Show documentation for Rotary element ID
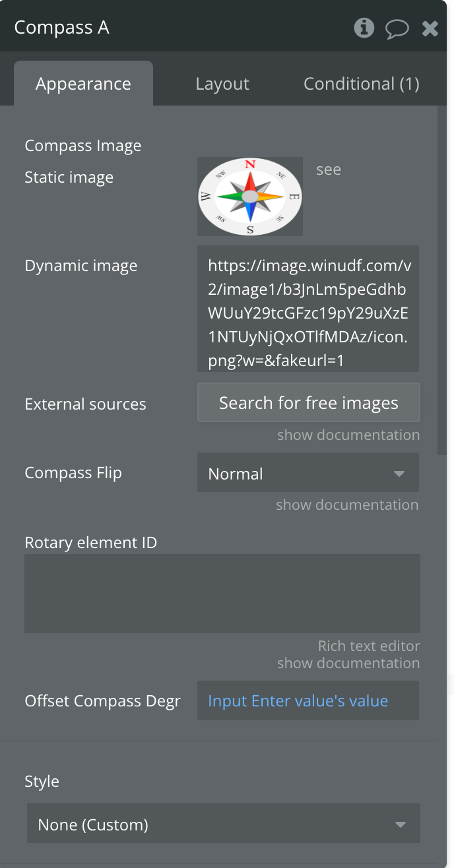The height and width of the screenshot is (868, 454). tap(348, 663)
